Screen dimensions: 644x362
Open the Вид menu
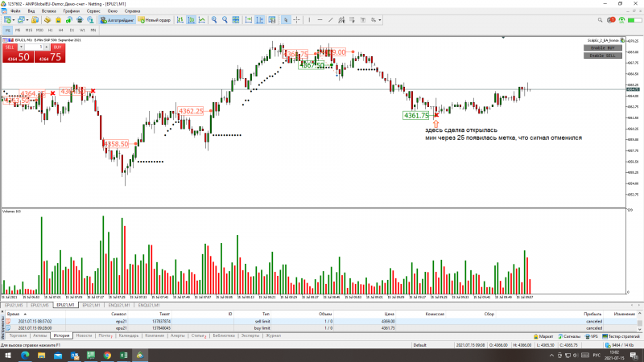[31, 11]
